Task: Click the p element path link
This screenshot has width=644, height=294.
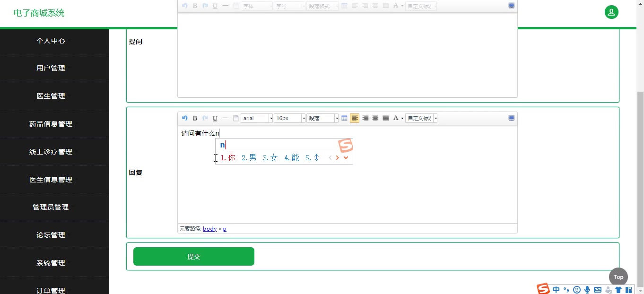Action: tap(225, 229)
